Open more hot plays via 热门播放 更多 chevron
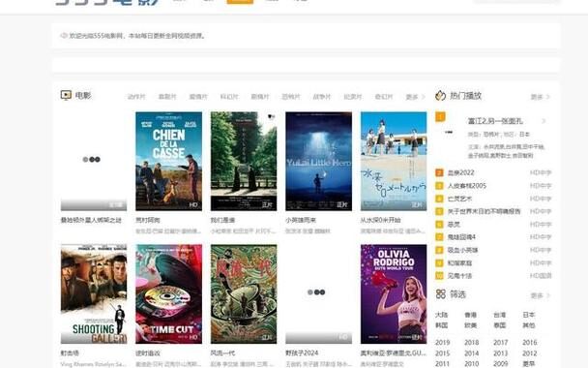The width and height of the screenshot is (588, 368). pyautogui.click(x=541, y=97)
